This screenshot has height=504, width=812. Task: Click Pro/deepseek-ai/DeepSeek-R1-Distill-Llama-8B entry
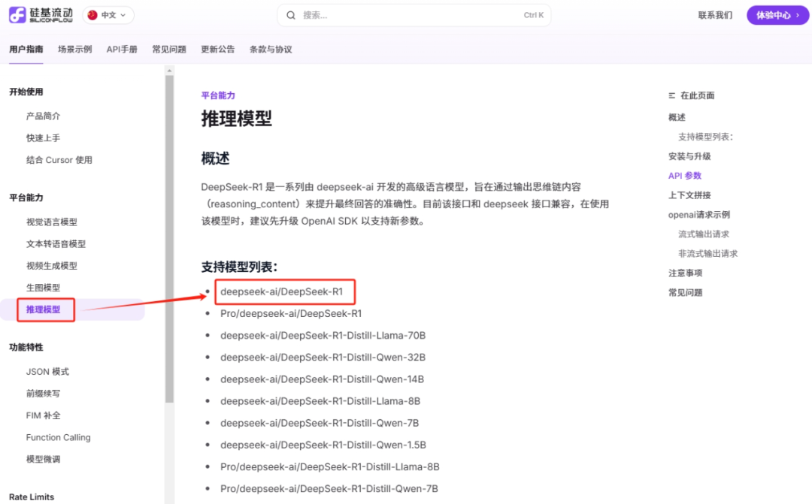tap(330, 466)
